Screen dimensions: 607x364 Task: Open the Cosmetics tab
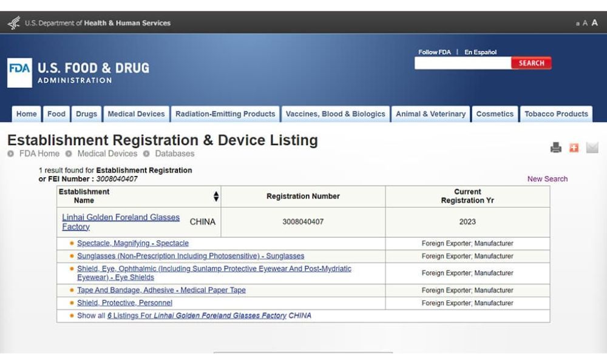click(x=495, y=114)
